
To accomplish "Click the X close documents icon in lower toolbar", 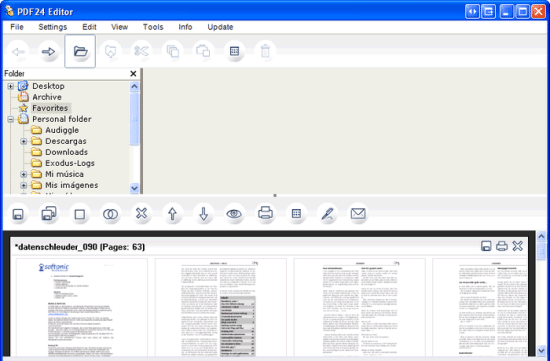I will click(141, 214).
